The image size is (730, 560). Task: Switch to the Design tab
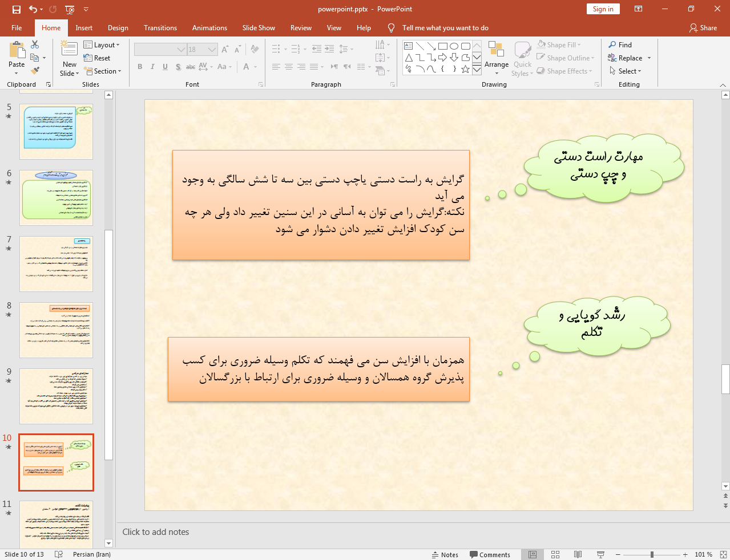point(118,28)
